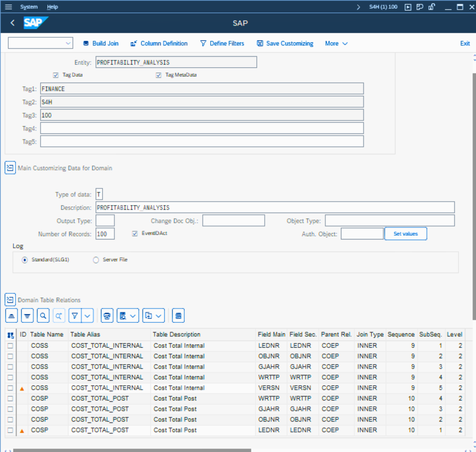Uncheck the EventIDAct checkbox
Viewport: 476px width, 452px height.
pyautogui.click(x=135, y=234)
